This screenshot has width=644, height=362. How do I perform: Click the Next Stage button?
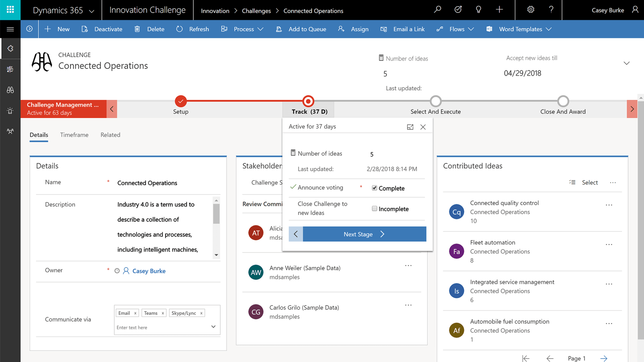point(358,234)
